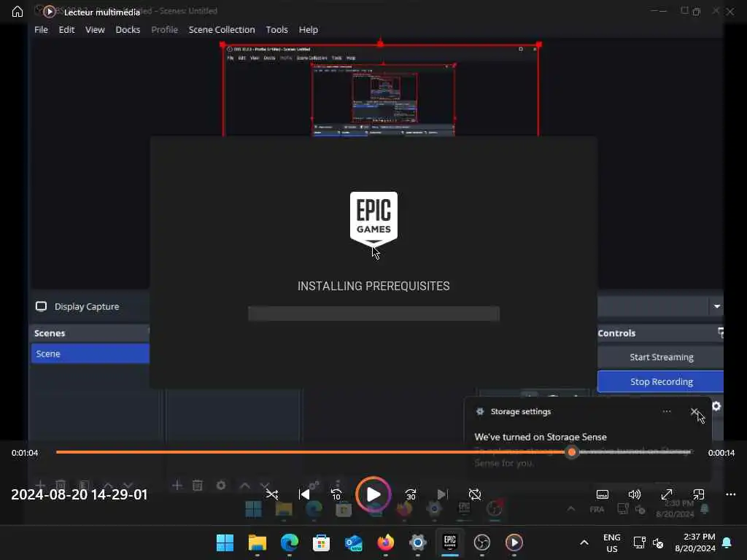Click the gear icon below Stop Recording
Image resolution: width=747 pixels, height=560 pixels.
click(716, 406)
